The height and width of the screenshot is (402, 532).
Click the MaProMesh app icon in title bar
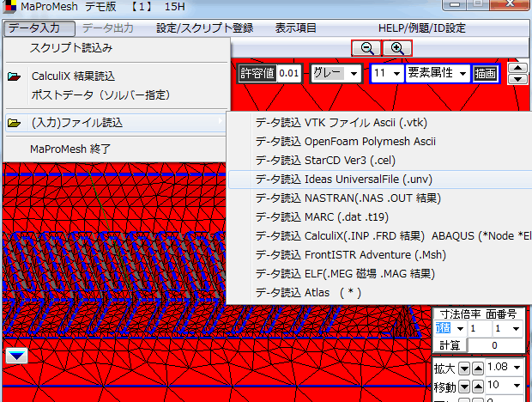coord(9,6)
